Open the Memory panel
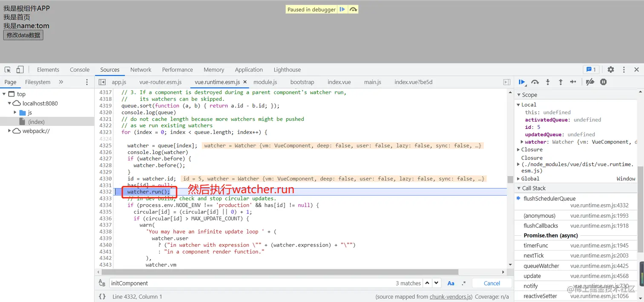Screen dimensions: 644x302 [214, 70]
